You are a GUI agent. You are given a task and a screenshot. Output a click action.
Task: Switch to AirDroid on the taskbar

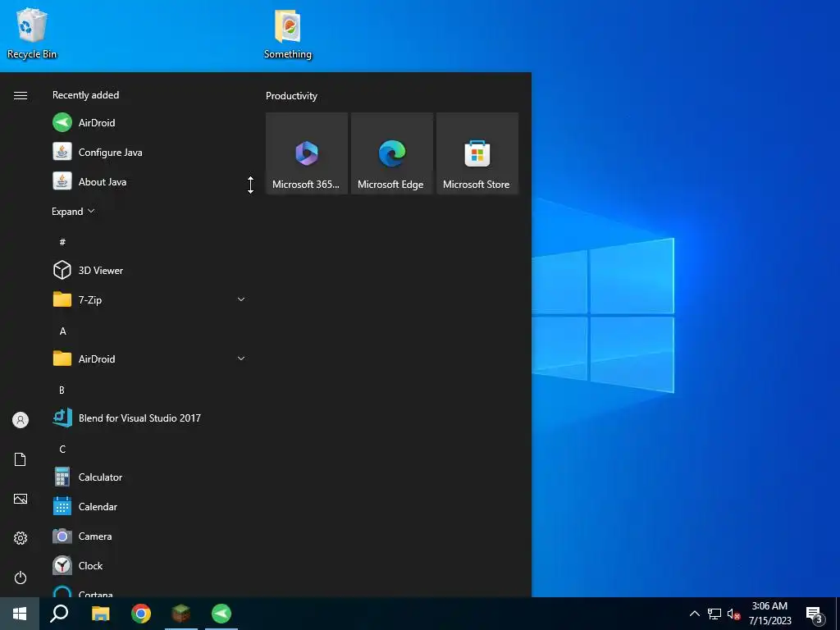pos(221,614)
